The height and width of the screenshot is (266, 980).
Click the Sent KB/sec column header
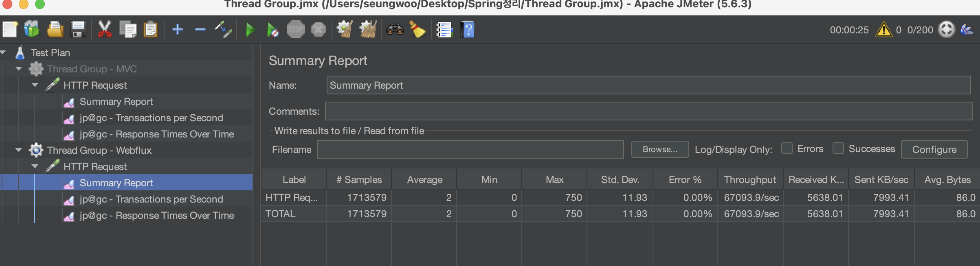(881, 179)
